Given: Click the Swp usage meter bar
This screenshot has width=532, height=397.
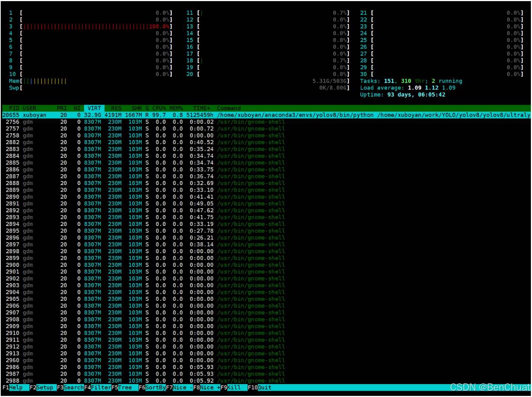Looking at the screenshot, I should [x=184, y=88].
